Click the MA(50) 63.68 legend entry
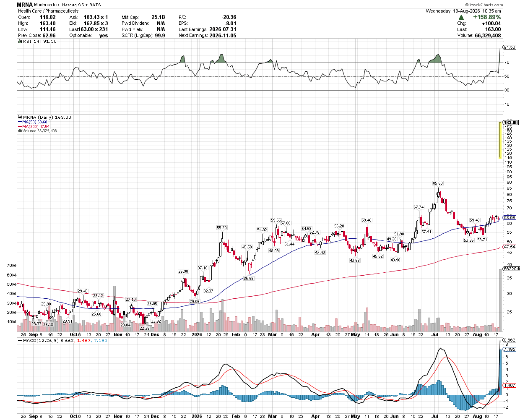 35,122
